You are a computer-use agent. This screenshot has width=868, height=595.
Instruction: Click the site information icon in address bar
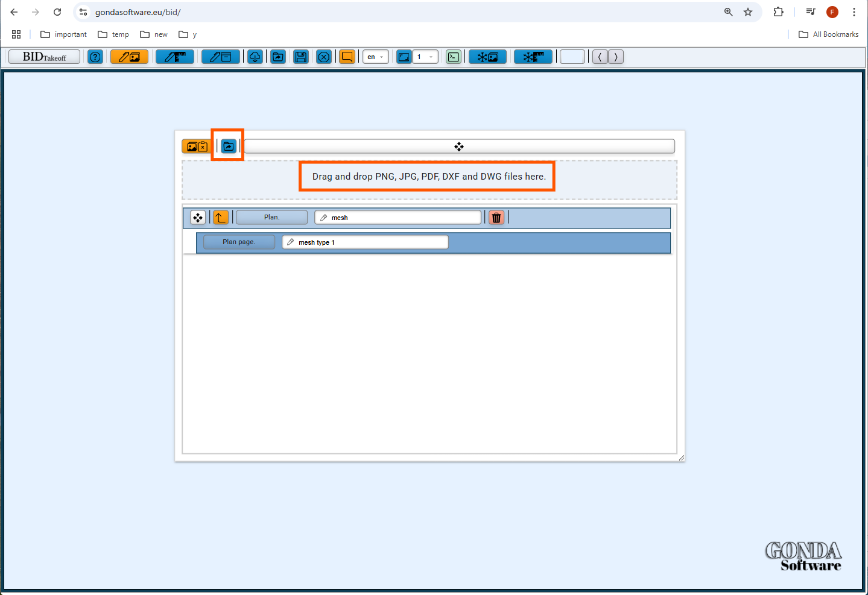[83, 12]
